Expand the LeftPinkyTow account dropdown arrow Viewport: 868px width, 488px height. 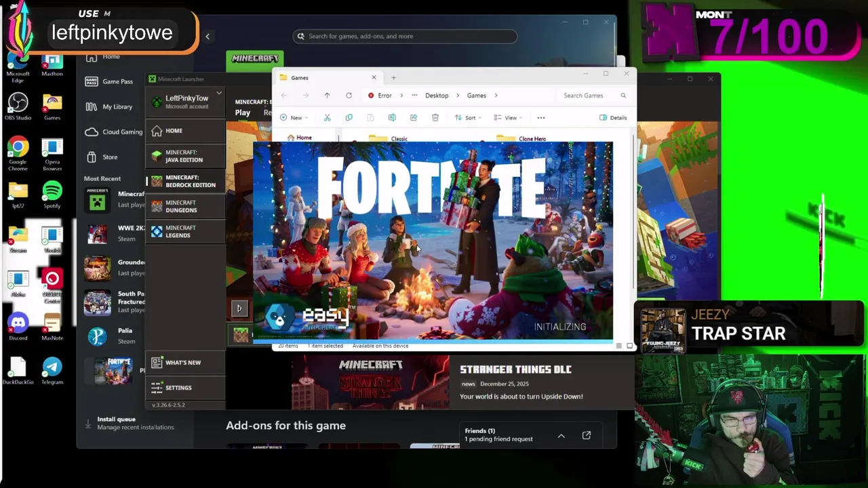(219, 93)
